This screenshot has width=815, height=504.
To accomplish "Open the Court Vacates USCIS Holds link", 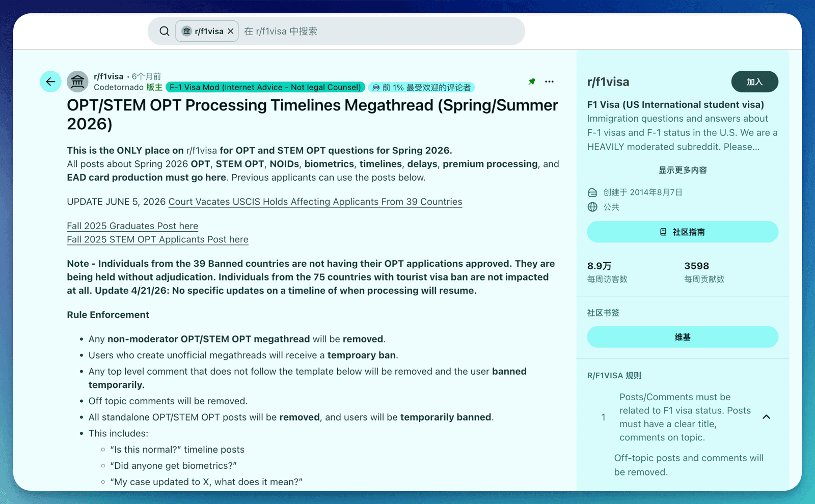I will tap(315, 202).
